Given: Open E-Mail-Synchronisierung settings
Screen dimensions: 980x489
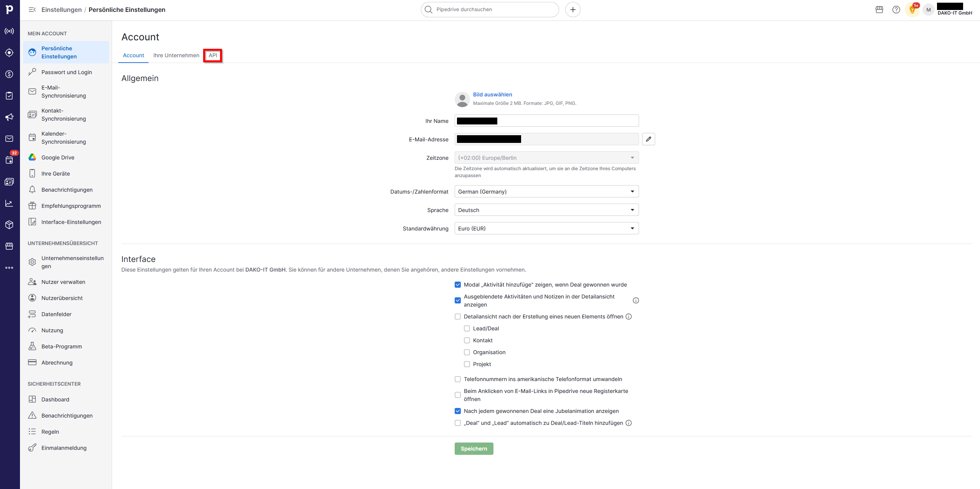Looking at the screenshot, I should click(x=66, y=91).
